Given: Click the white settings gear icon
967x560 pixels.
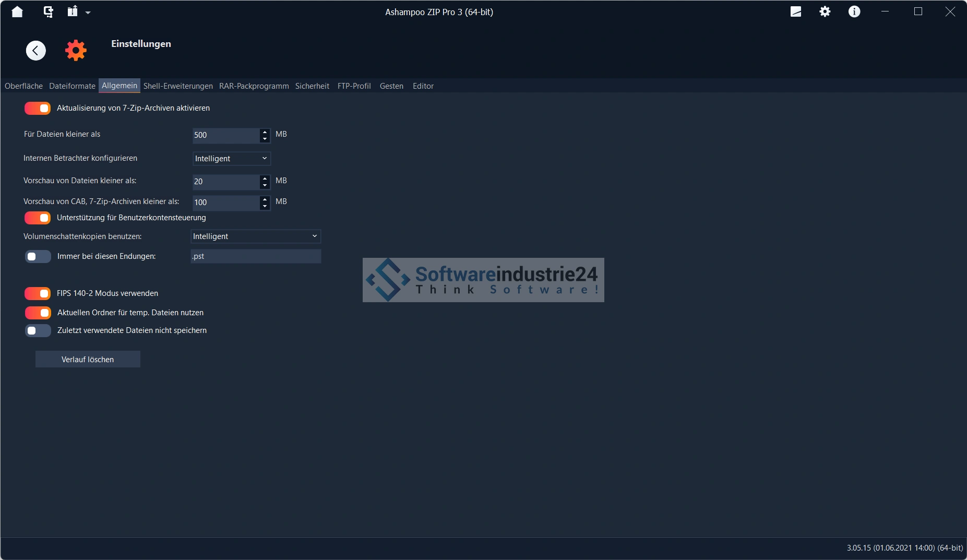Looking at the screenshot, I should click(x=825, y=11).
